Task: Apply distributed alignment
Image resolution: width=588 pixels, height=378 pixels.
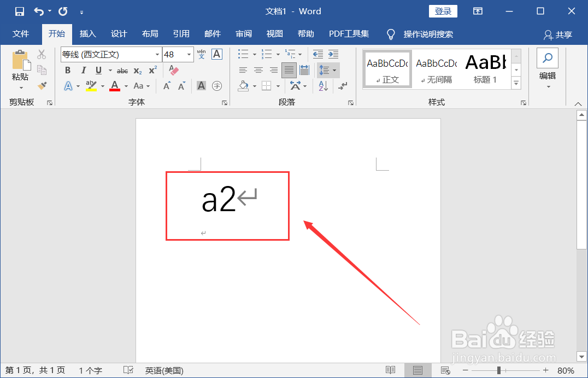Action: click(x=304, y=70)
